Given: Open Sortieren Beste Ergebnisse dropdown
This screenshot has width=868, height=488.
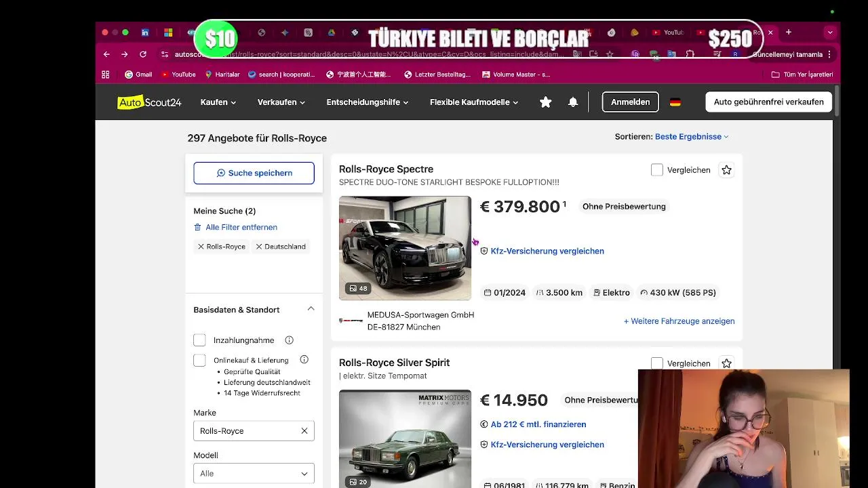Looking at the screenshot, I should [x=692, y=137].
